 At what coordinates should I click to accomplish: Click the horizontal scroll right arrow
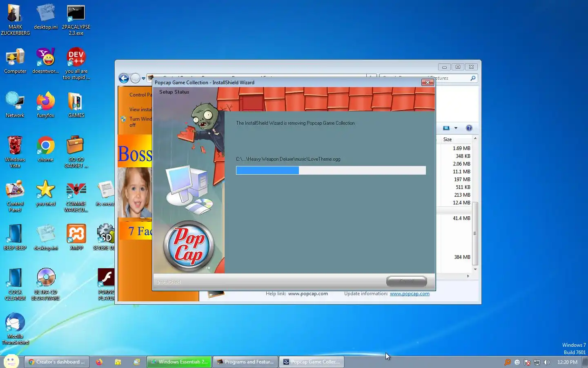click(x=468, y=276)
